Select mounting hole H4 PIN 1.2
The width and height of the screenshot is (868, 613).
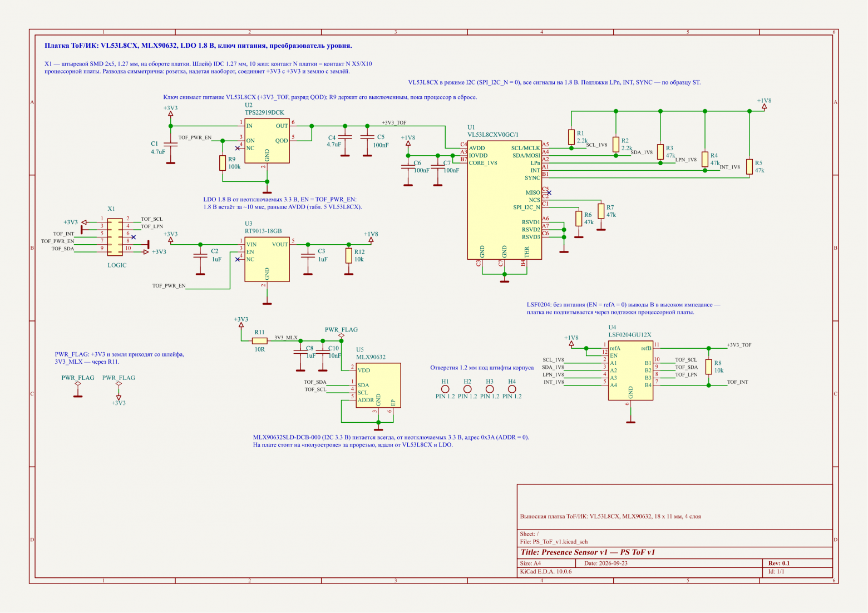[x=512, y=389]
